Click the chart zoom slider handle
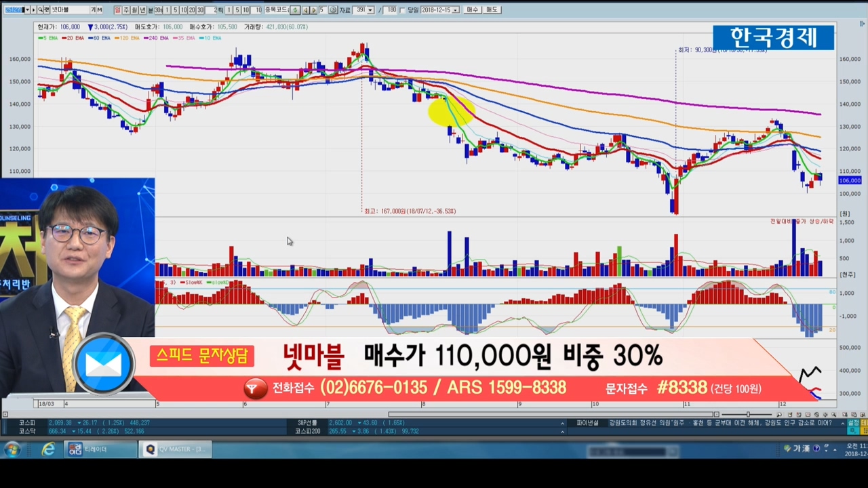 click(748, 414)
